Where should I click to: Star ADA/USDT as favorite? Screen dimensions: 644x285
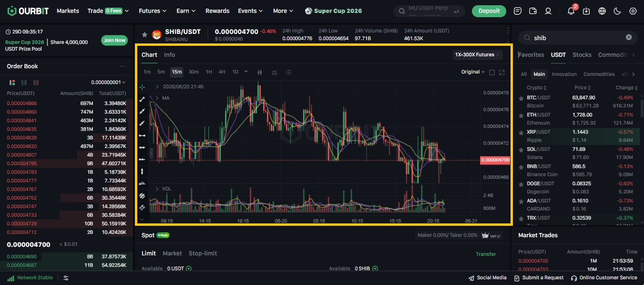pos(521,201)
